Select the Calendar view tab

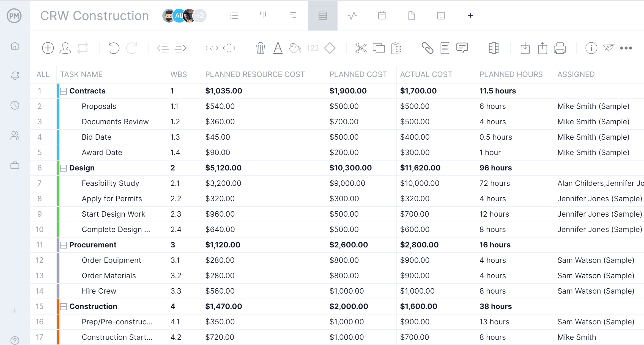coord(381,16)
